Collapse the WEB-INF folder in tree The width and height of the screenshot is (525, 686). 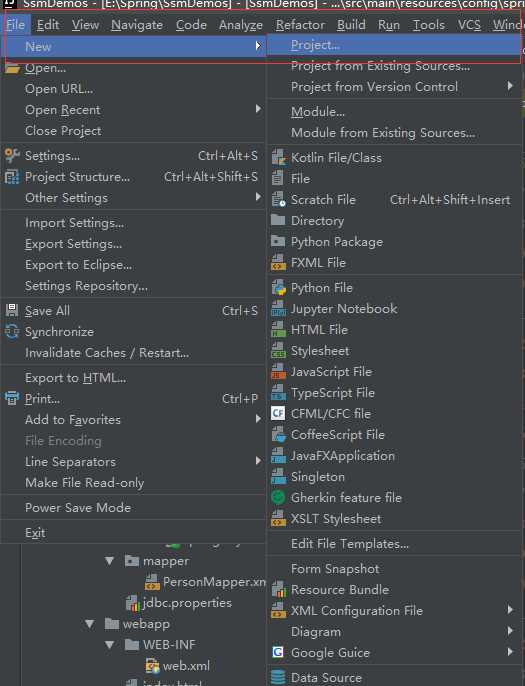point(109,644)
